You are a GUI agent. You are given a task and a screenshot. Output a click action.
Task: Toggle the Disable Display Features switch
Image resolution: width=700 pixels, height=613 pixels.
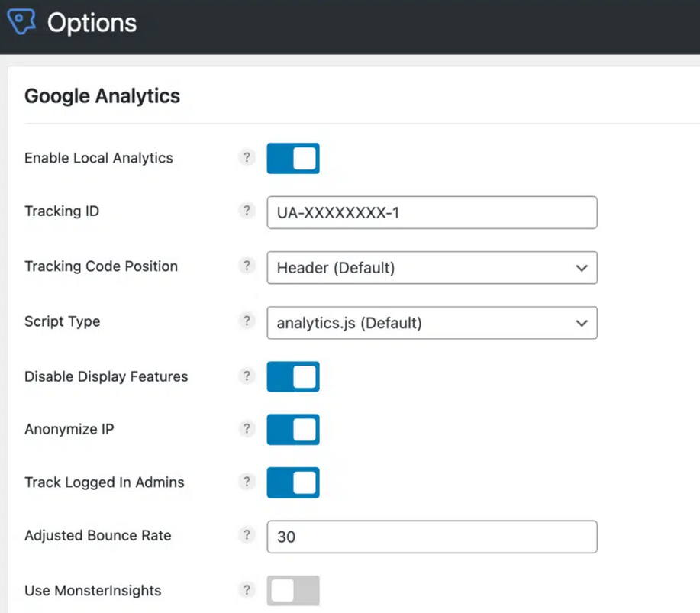[293, 377]
